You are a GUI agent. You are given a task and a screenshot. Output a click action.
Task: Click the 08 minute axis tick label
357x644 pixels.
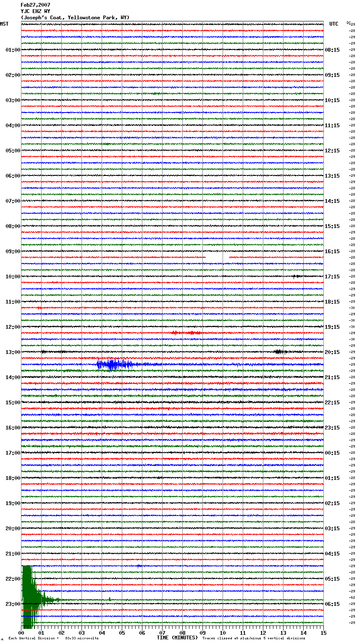(182, 633)
